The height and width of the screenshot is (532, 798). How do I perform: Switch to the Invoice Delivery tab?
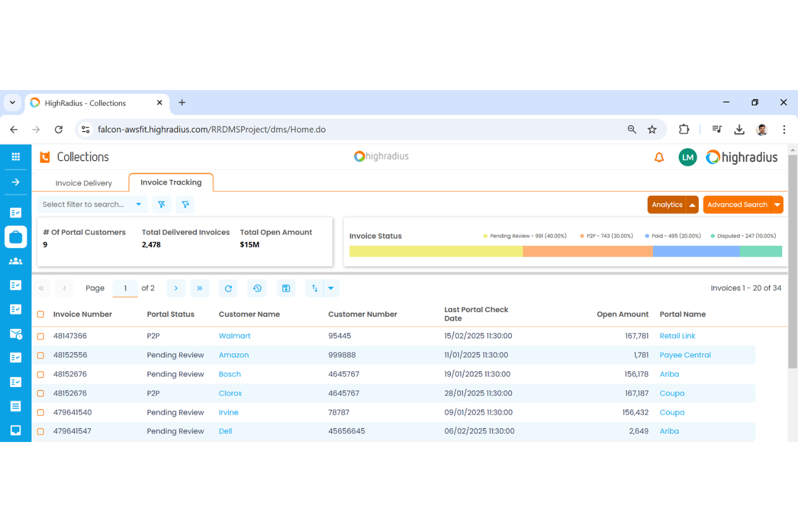(x=84, y=183)
